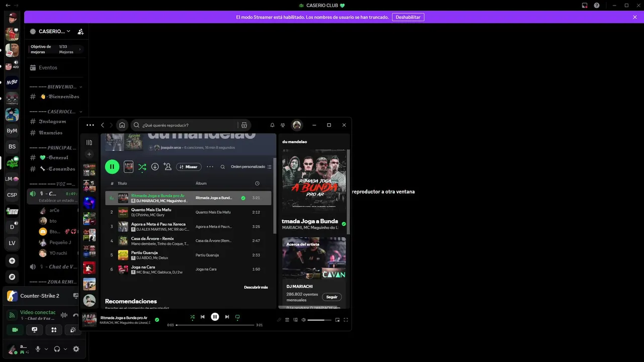Click Deshabilitar streamer mode button

coord(408,17)
